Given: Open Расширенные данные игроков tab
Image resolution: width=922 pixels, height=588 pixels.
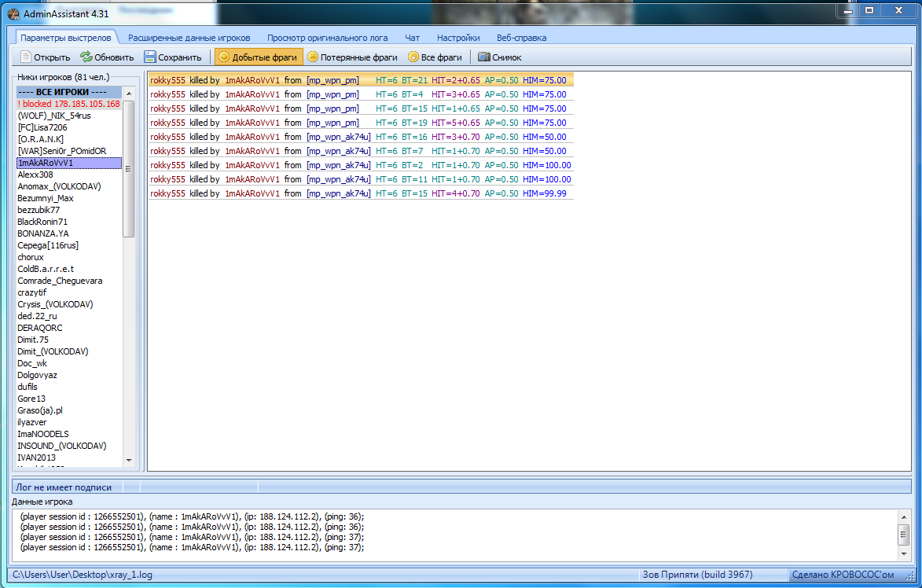Looking at the screenshot, I should point(189,38).
